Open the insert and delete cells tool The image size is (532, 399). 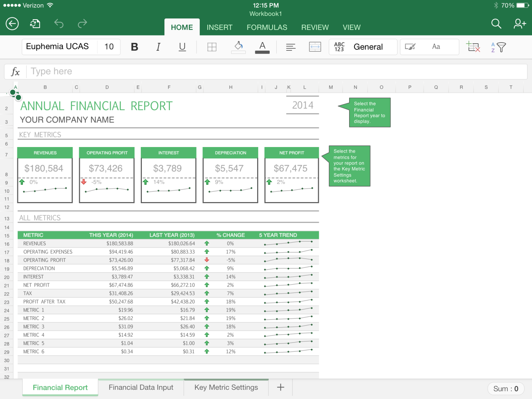(x=473, y=47)
